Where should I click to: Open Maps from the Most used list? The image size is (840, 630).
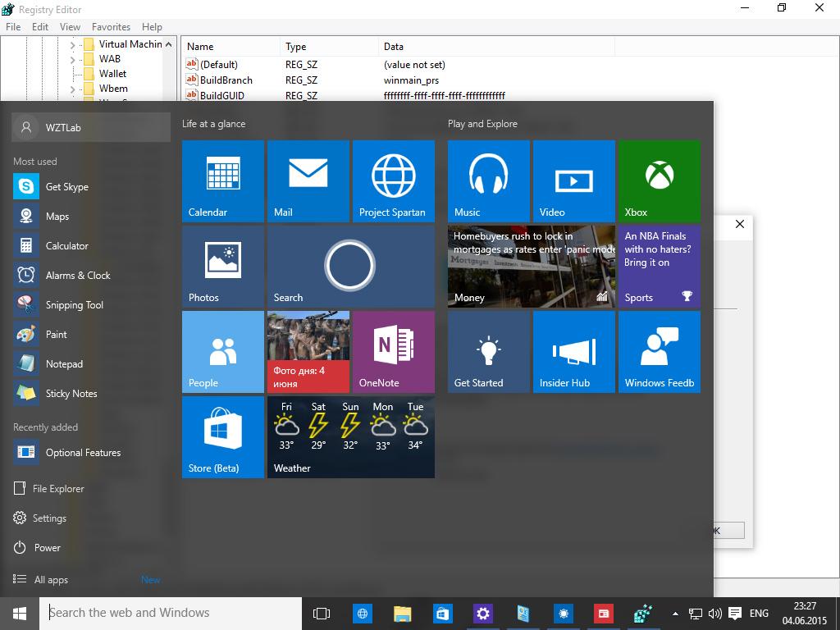tap(91, 216)
